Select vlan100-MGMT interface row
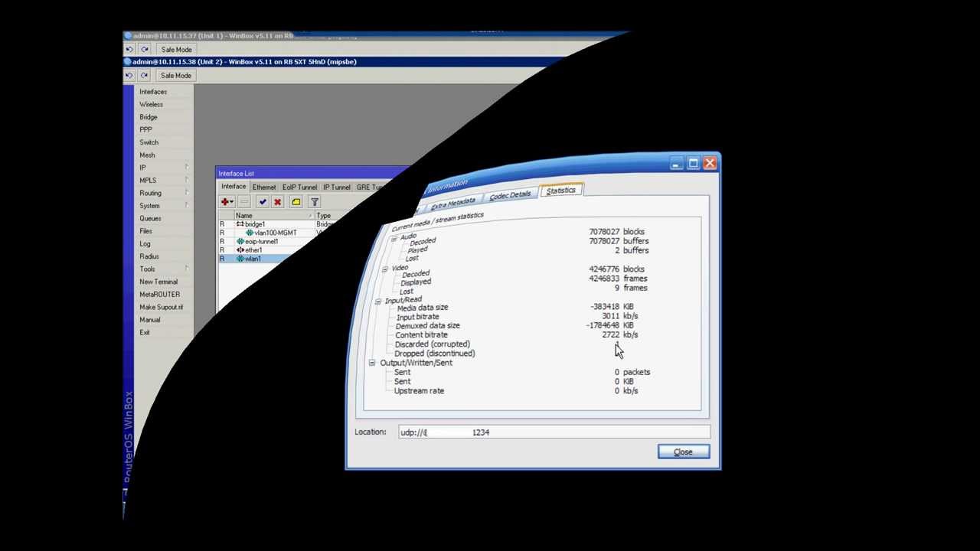This screenshot has width=980, height=551. tap(272, 233)
